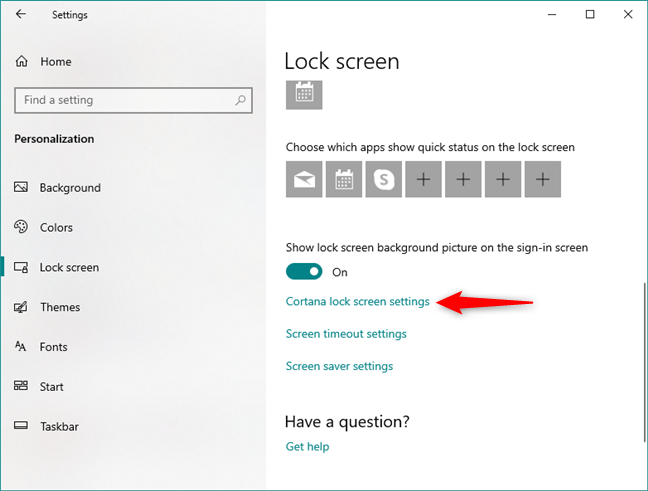Click the detailed status calendar icon

(x=304, y=91)
